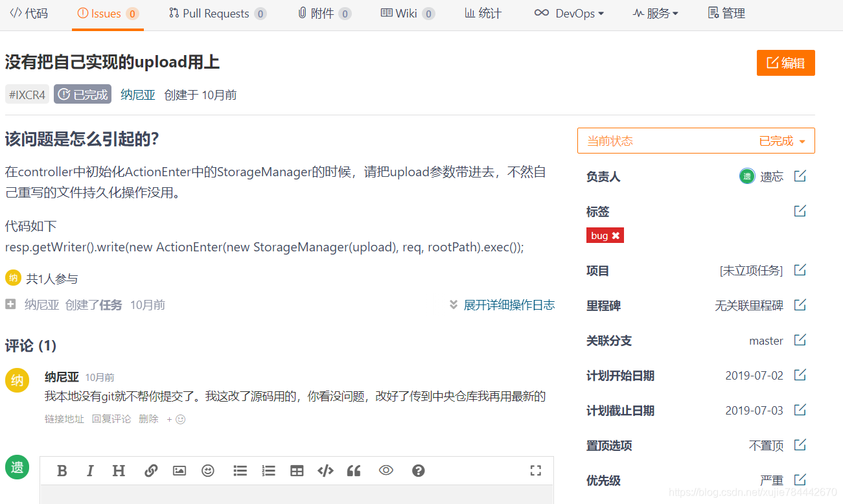The width and height of the screenshot is (843, 504).
Task: Click the 链接地址 comment link
Action: (x=64, y=419)
